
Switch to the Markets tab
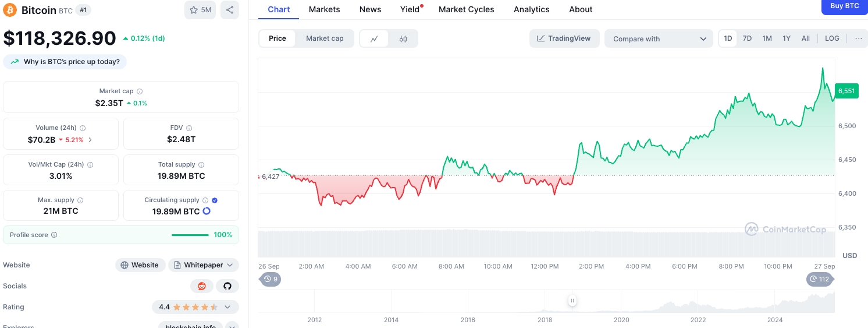pyautogui.click(x=324, y=9)
